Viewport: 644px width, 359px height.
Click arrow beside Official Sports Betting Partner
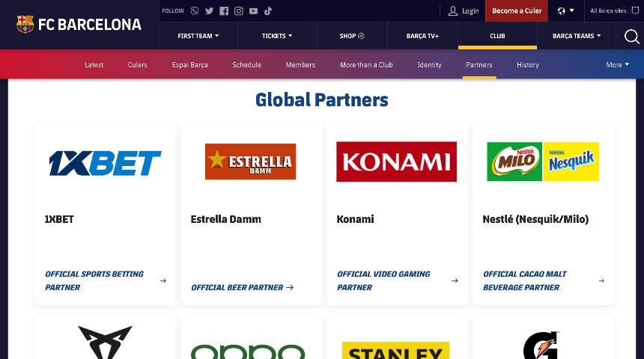click(x=163, y=280)
